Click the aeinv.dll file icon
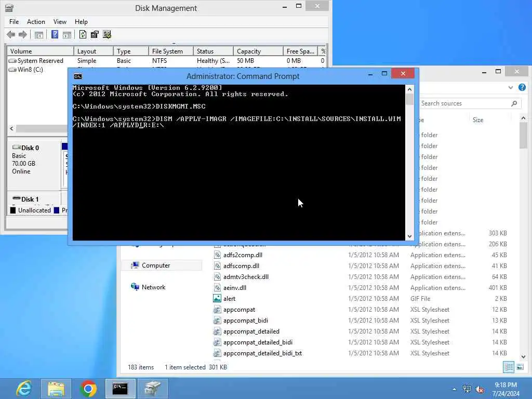 [217, 287]
